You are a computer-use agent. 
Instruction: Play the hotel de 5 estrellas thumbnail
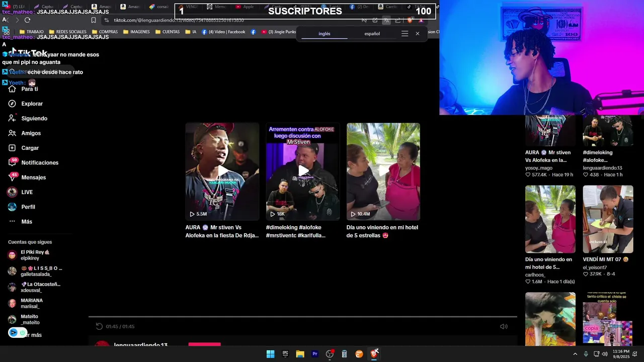383,171
